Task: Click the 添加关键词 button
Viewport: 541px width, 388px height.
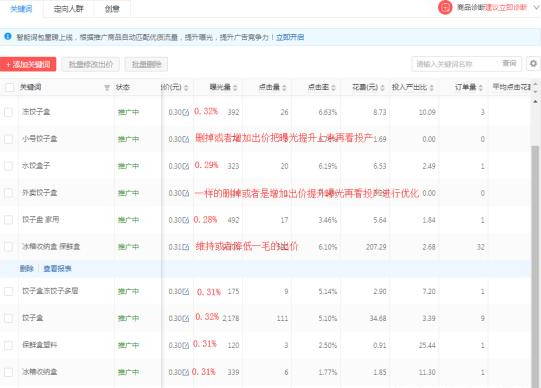Action: click(28, 64)
